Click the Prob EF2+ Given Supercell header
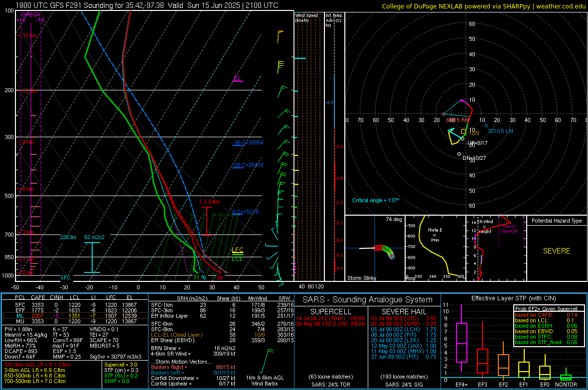 pos(546,309)
